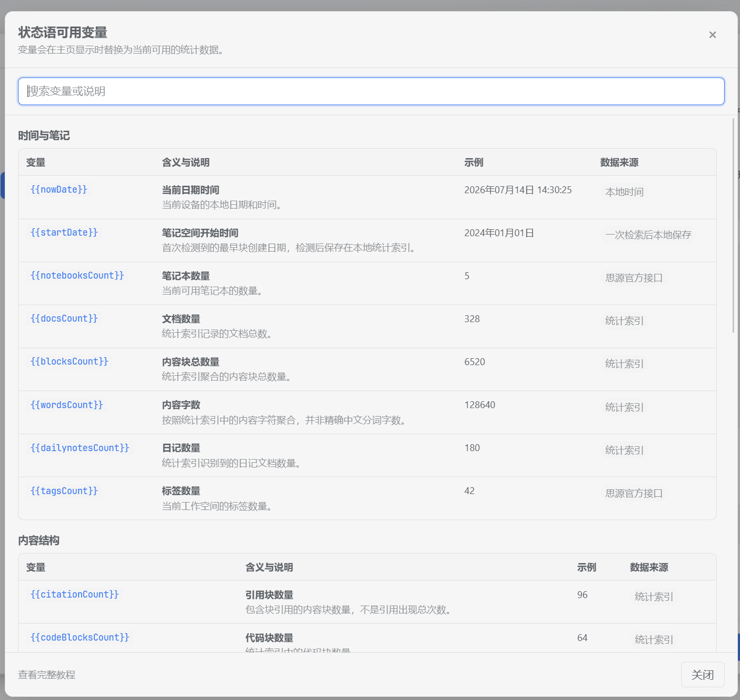
Task: Click the 文档数量 description title
Action: tap(181, 319)
